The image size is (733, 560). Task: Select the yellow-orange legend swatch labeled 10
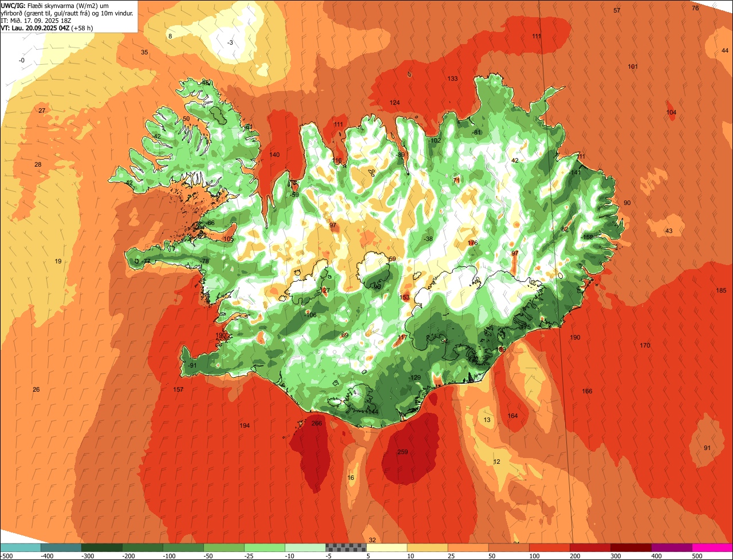point(427,548)
